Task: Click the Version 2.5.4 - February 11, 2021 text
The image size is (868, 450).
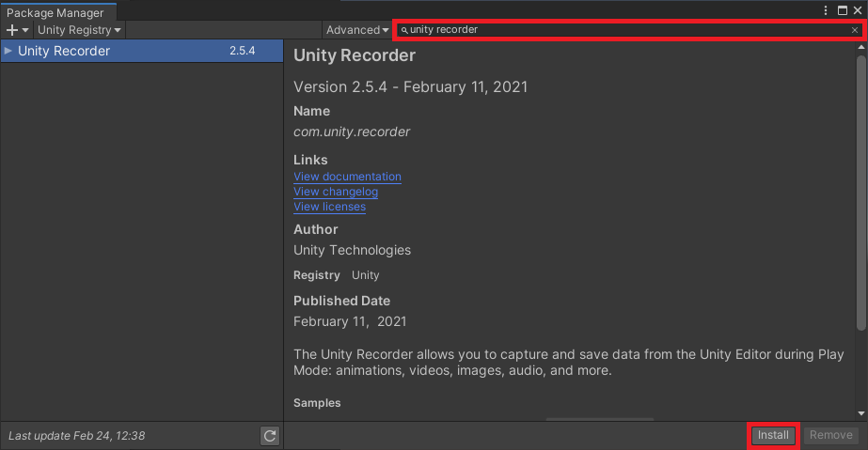Action: (410, 86)
